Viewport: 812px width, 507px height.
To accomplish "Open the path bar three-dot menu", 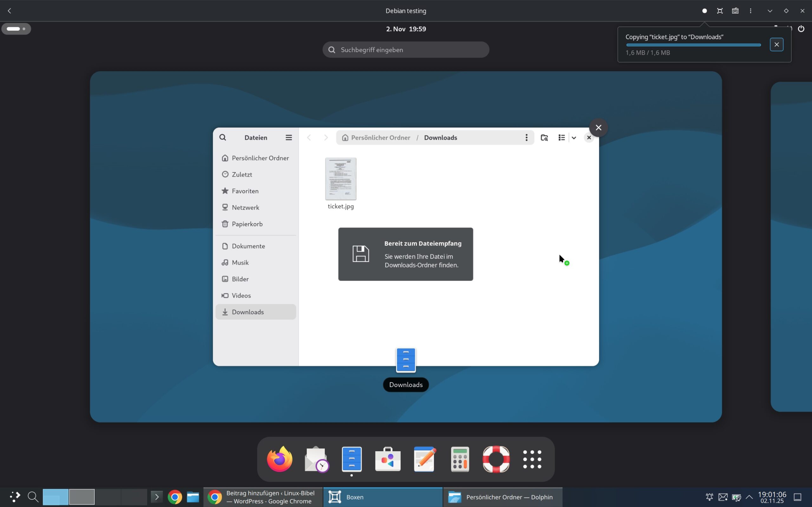I will tap(526, 138).
